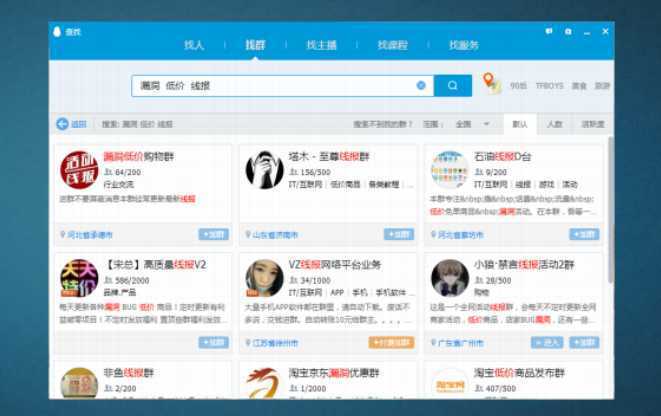Image resolution: width=661 pixels, height=416 pixels.
Task: Click the back arrow icon labeled 返回
Action: tap(62, 124)
